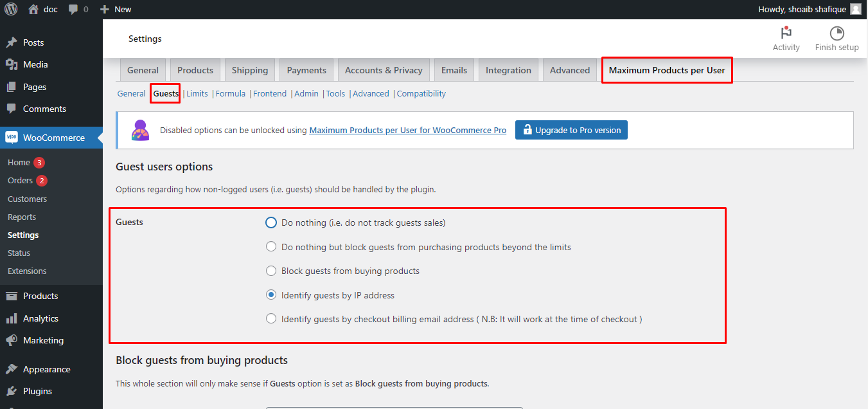
Task: Click the Pages sidebar icon
Action: 12,87
